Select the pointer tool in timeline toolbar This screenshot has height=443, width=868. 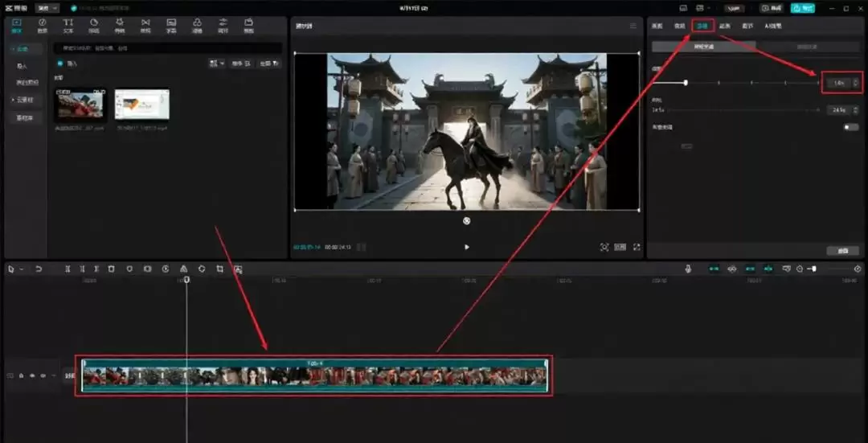(x=11, y=269)
